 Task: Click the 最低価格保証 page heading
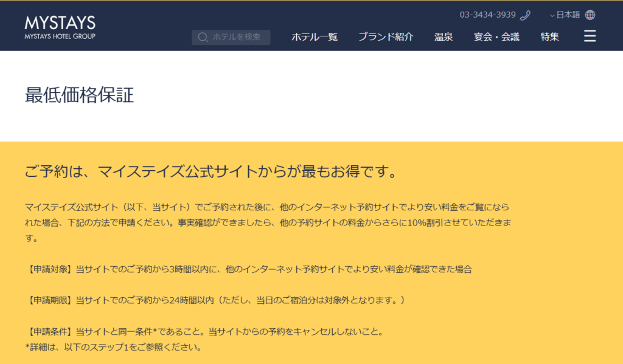click(80, 95)
